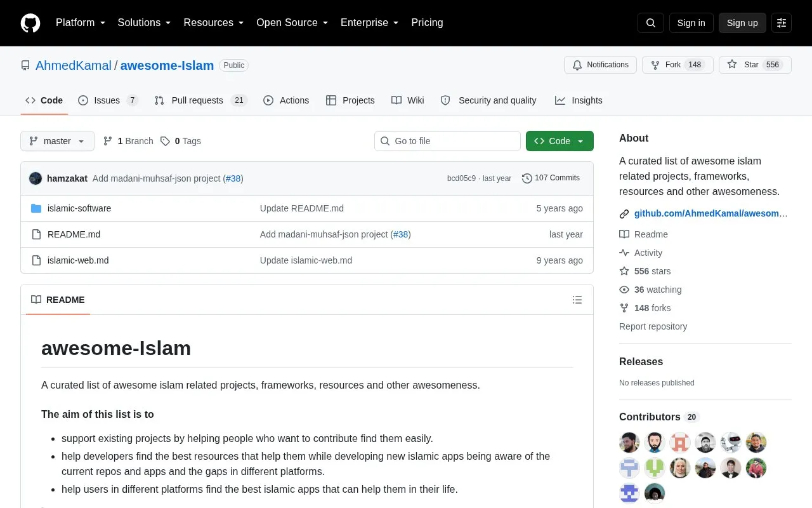Open the master branch selector
This screenshot has width=812, height=508.
click(57, 141)
